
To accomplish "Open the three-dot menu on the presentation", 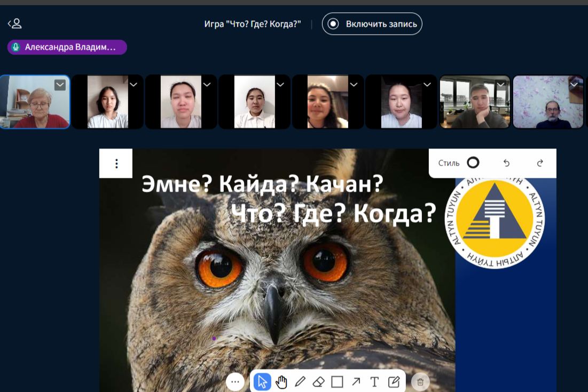I will tap(116, 163).
